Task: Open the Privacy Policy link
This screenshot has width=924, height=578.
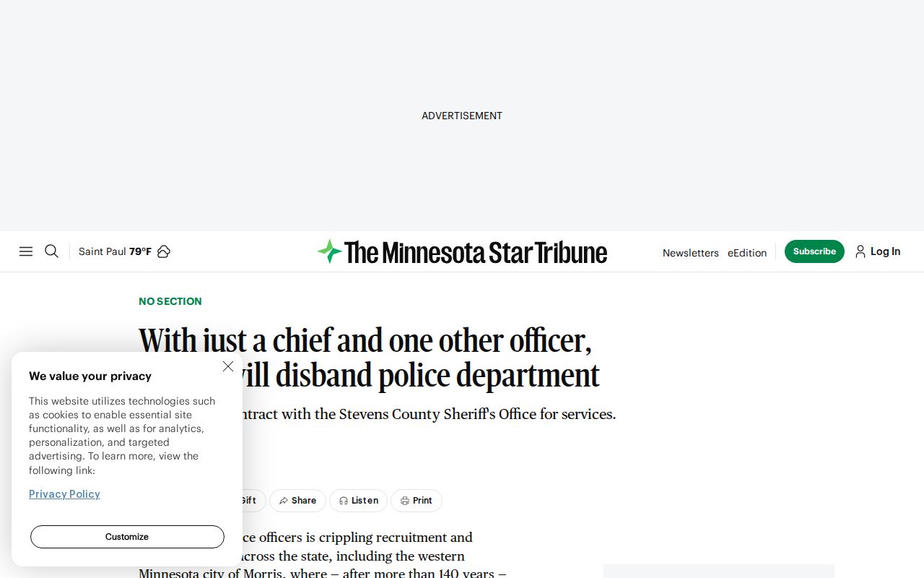Action: [64, 494]
